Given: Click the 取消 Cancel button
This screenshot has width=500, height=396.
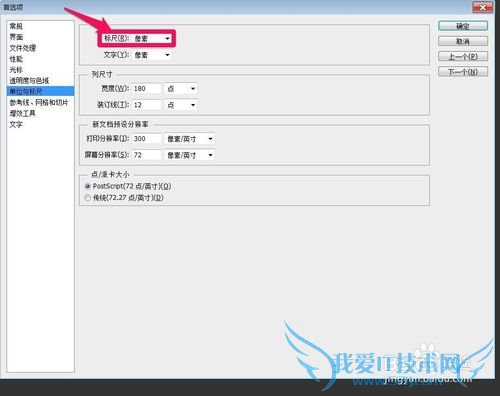Looking at the screenshot, I should (463, 41).
